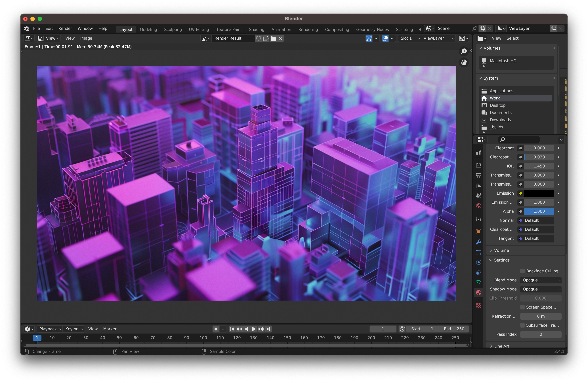This screenshot has width=588, height=382.
Task: Open the Render properties camera tab
Action: click(x=478, y=165)
